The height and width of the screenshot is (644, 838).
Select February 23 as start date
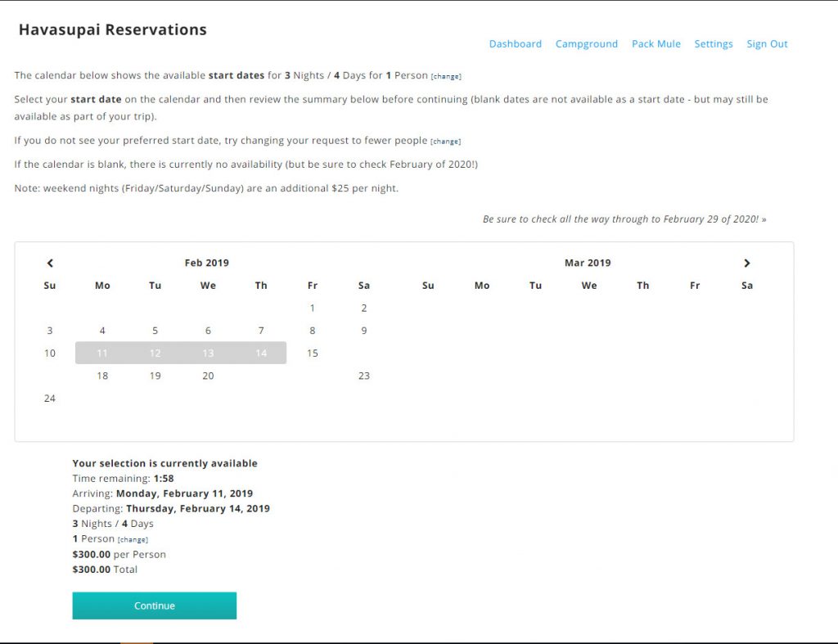tap(364, 376)
